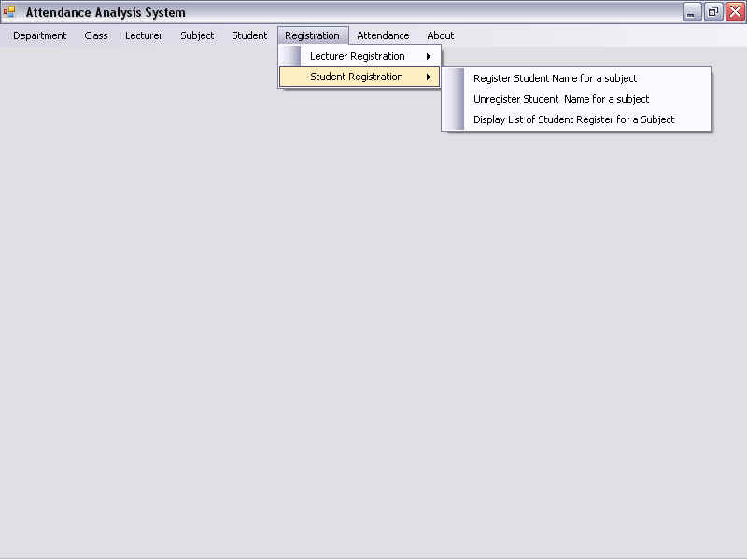
Task: Open the Attendance menu
Action: tap(383, 35)
